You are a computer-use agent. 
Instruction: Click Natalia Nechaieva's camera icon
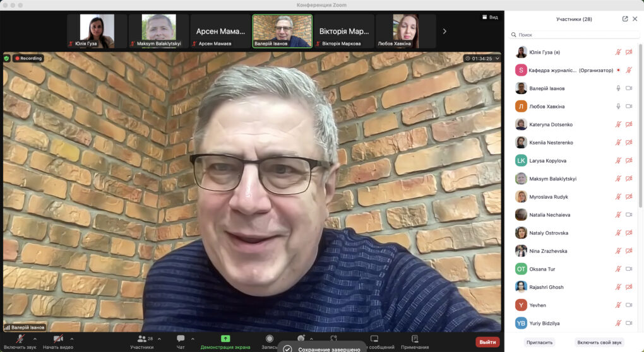pos(629,214)
